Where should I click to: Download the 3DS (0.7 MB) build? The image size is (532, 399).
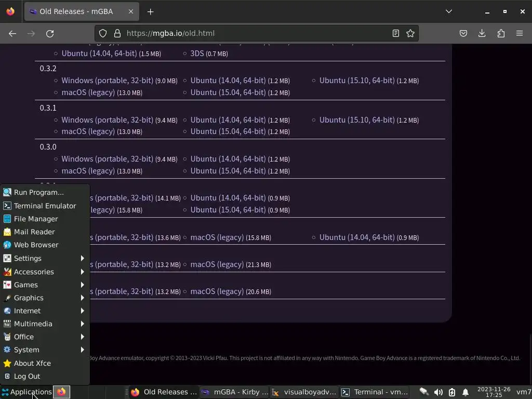coord(197,54)
